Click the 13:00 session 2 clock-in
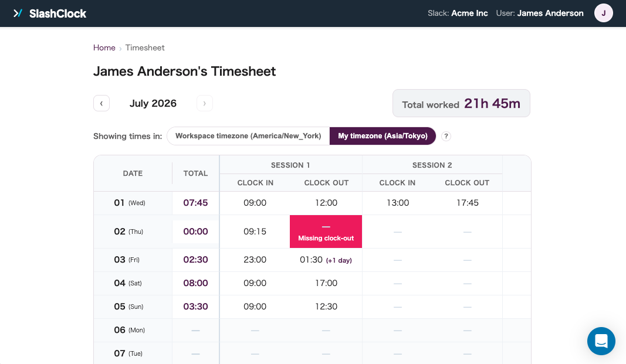 (x=398, y=203)
